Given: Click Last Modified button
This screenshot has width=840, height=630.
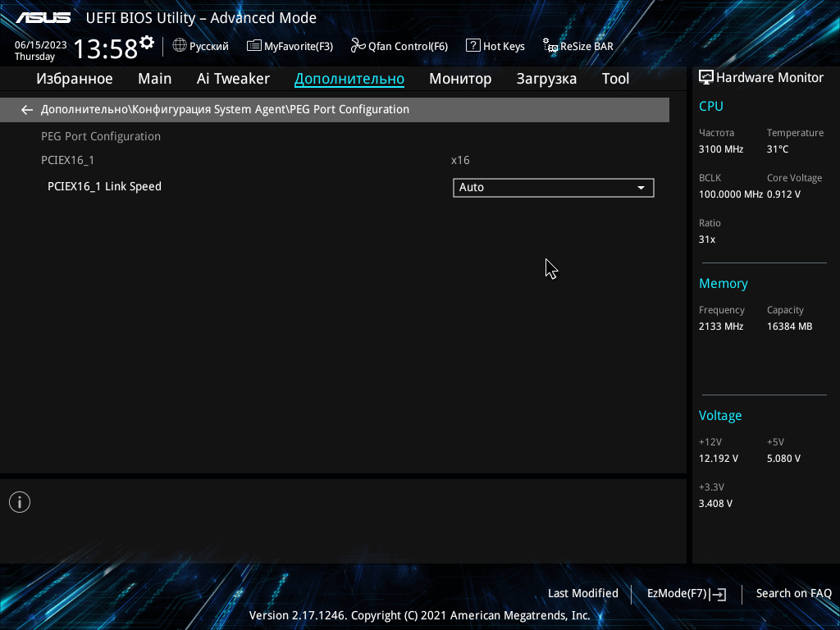Looking at the screenshot, I should (583, 593).
